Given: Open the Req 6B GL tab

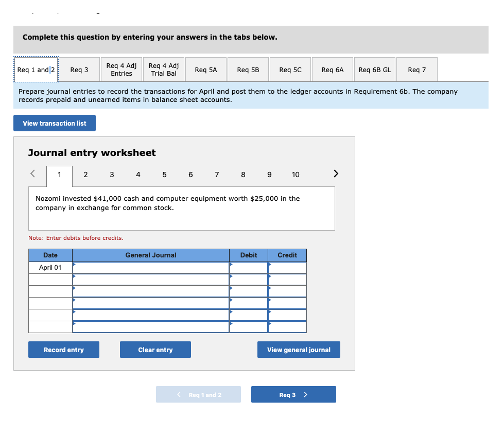Looking at the screenshot, I should (375, 70).
